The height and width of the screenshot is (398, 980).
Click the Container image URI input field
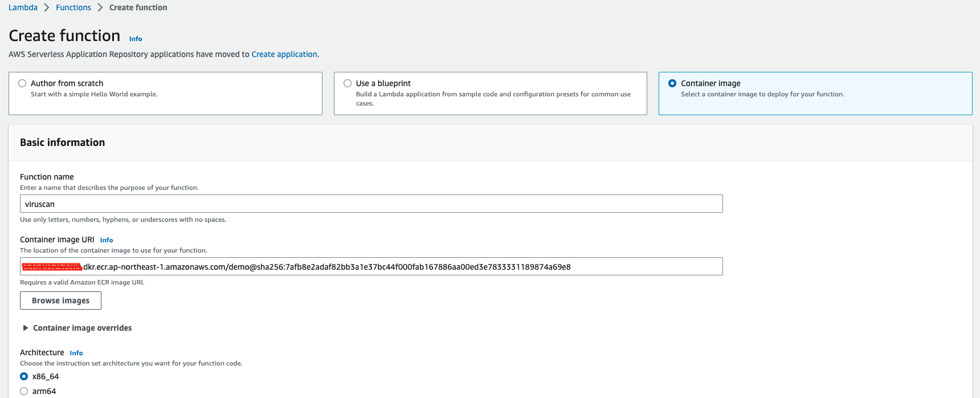[x=371, y=267]
